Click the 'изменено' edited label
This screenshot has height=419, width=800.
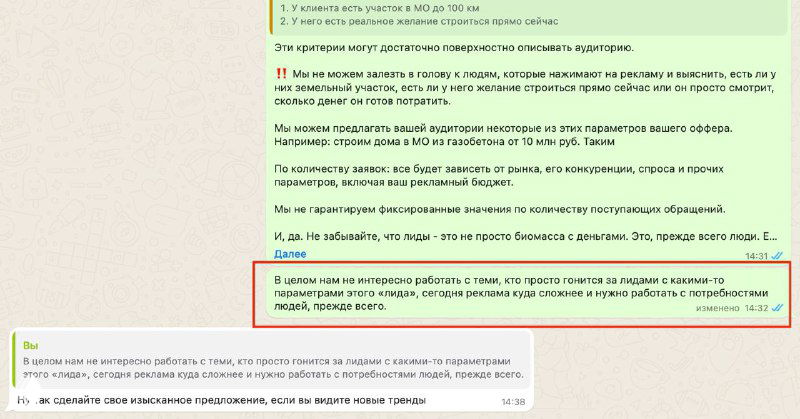pos(717,308)
